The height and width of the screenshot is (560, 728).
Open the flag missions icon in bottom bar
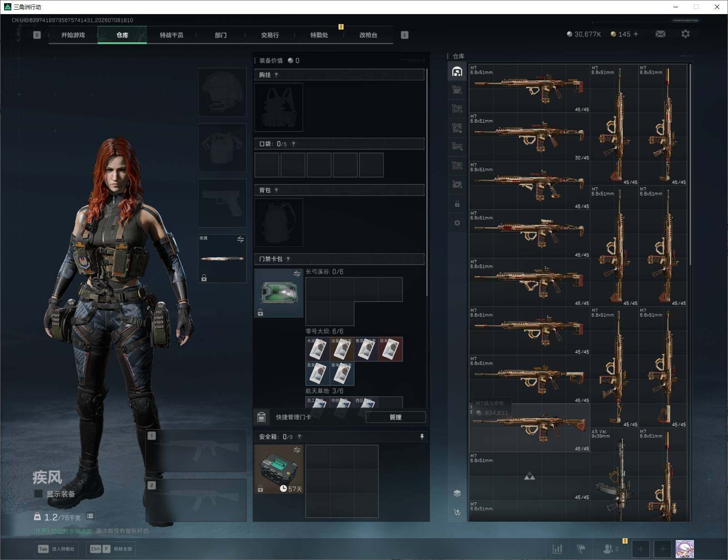pos(581,549)
